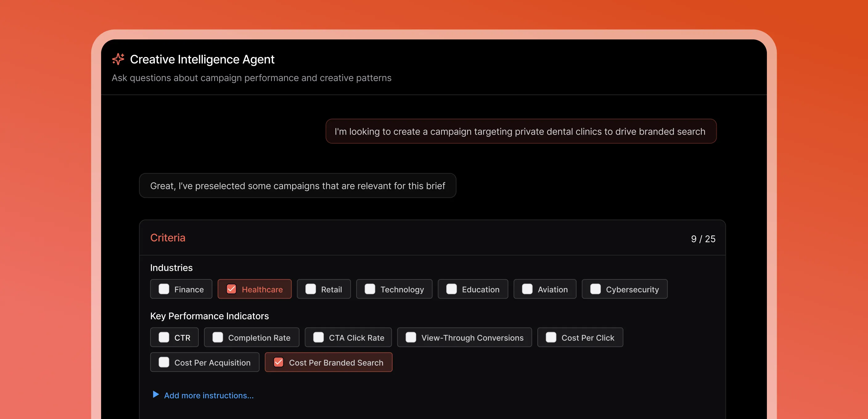This screenshot has height=419, width=868.
Task: Open the Add more instructions... link
Action: pyautogui.click(x=209, y=395)
